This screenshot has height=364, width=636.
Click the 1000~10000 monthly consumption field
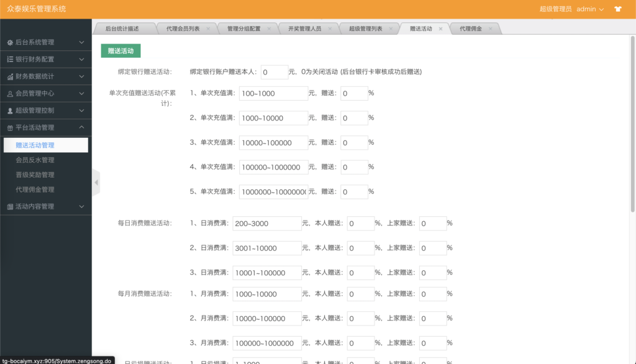pyautogui.click(x=267, y=294)
